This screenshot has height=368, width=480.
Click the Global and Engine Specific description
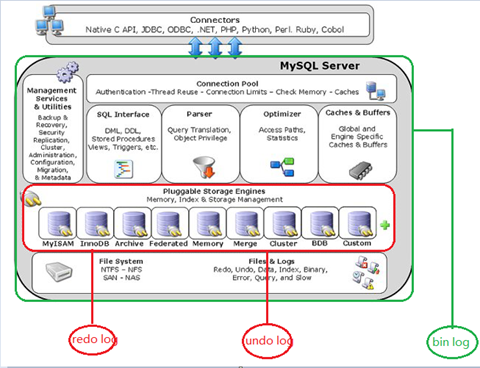click(x=358, y=137)
